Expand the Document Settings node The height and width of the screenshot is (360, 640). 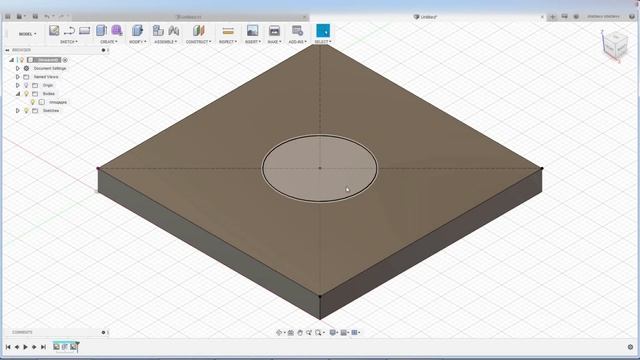tap(18, 68)
